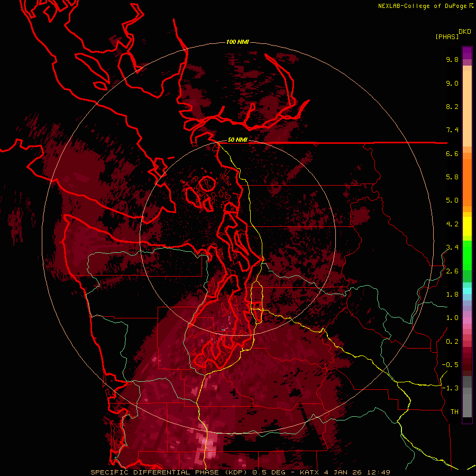Click the 9.8 value on the color scale

452,59
